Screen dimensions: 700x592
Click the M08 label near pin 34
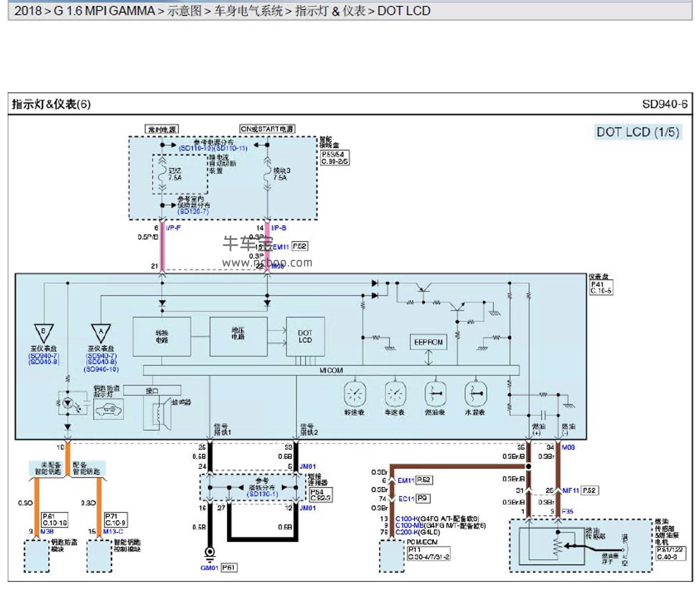click(568, 447)
